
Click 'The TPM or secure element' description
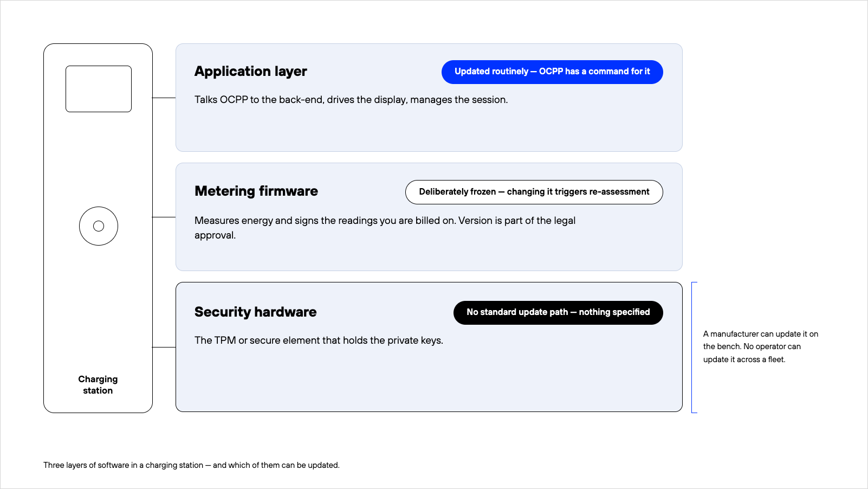click(x=319, y=340)
